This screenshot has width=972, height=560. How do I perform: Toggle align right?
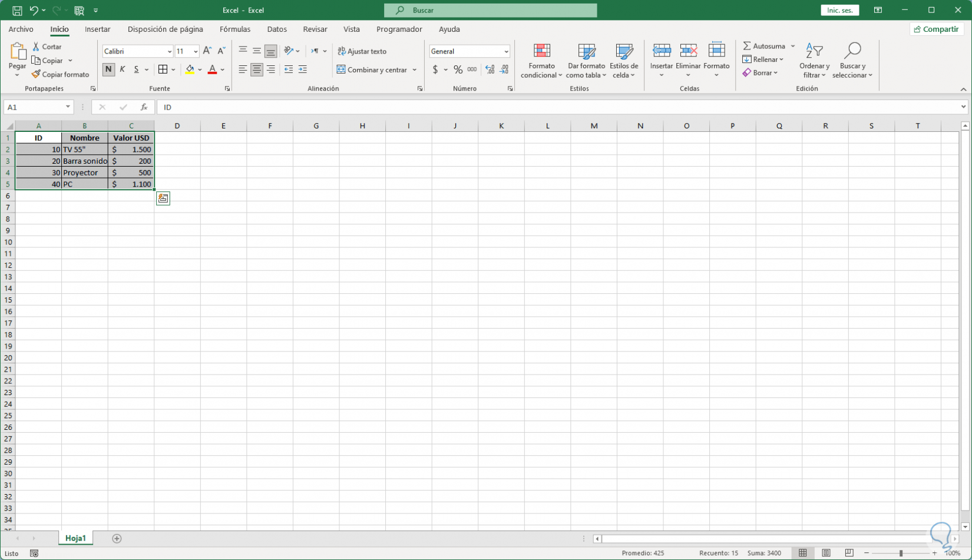click(271, 69)
